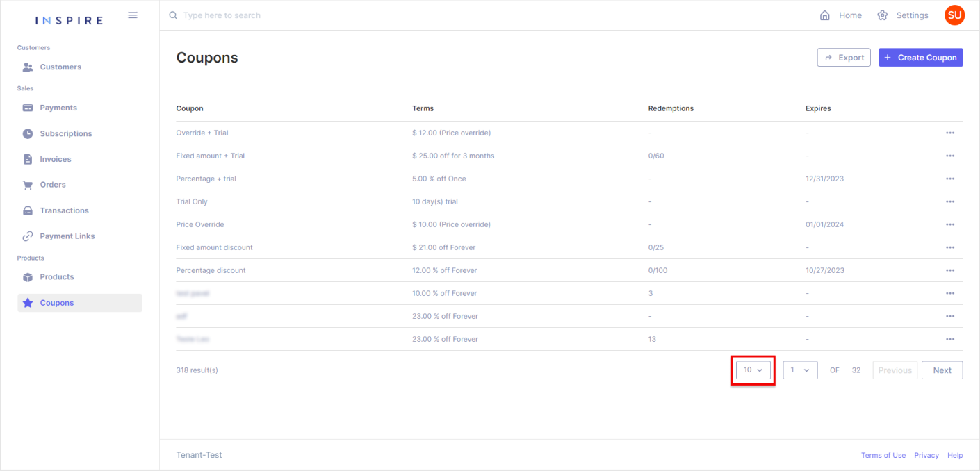
Task: Click the Products box icon
Action: coord(28,277)
